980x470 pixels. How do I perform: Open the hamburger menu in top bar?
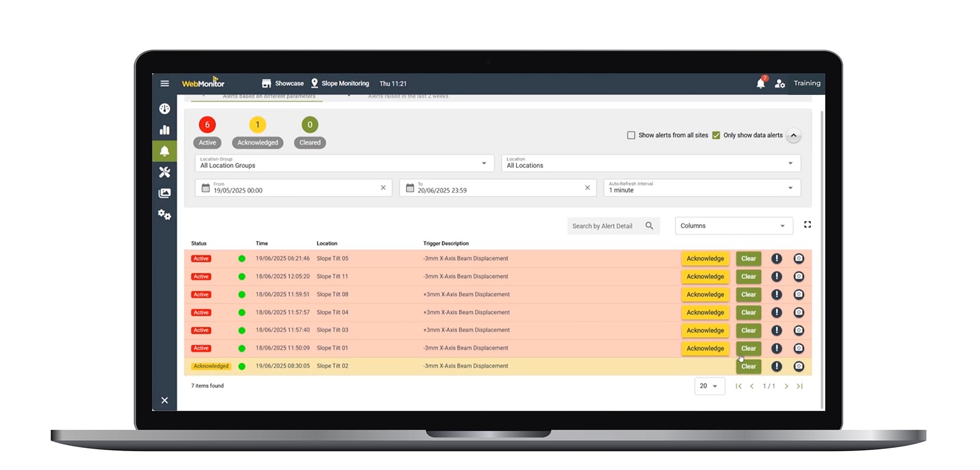(x=165, y=84)
